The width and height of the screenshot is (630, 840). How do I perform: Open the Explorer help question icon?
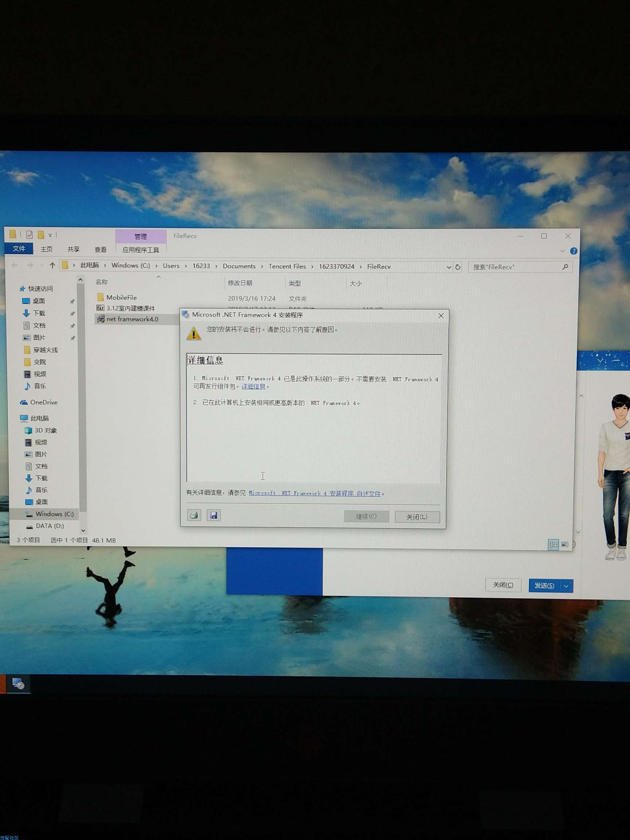pyautogui.click(x=573, y=251)
